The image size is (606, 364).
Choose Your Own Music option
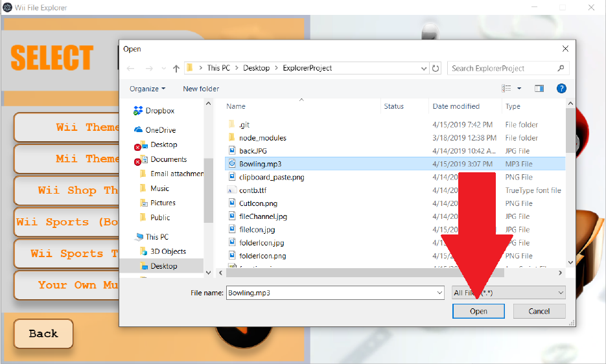tap(67, 285)
